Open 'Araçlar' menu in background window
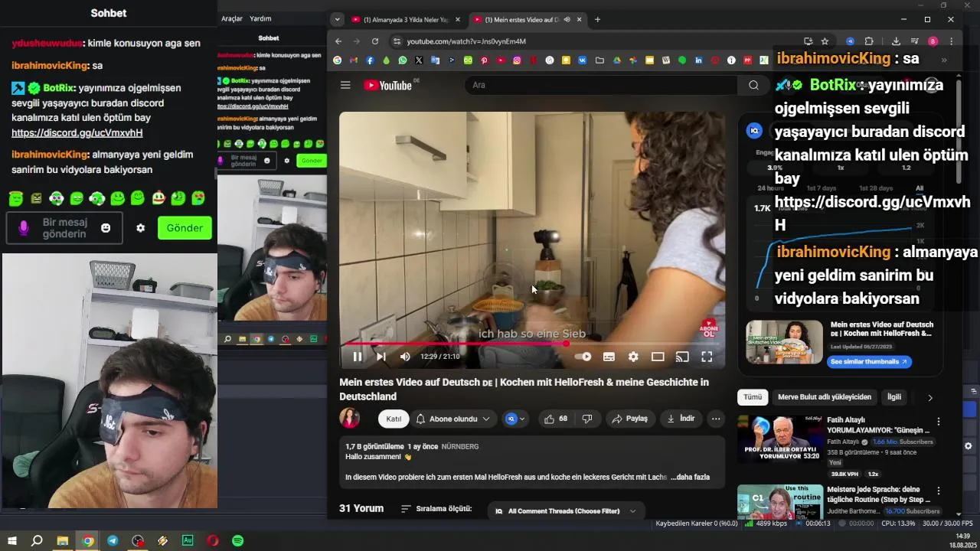The width and height of the screenshot is (980, 551). point(232,18)
